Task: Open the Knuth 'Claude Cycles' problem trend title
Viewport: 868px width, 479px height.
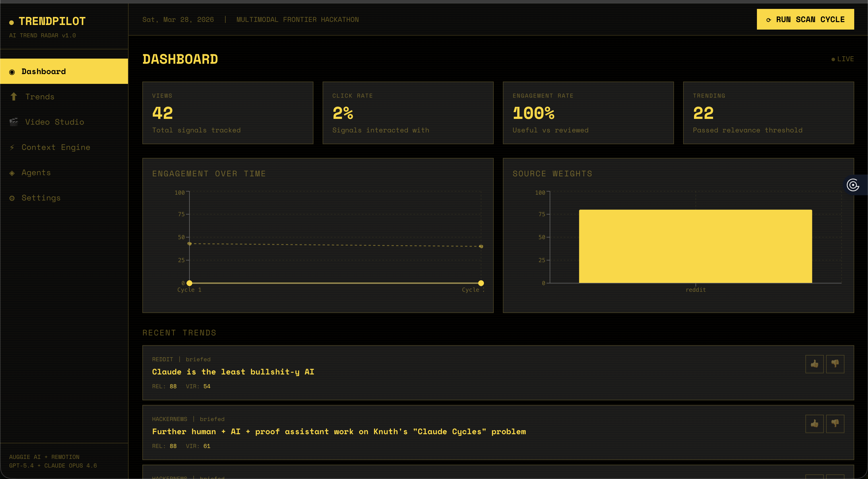Action: [339, 431]
